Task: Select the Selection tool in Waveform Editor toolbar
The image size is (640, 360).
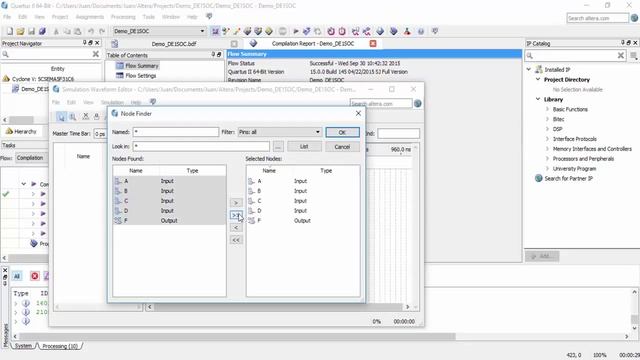Action: pos(61,117)
